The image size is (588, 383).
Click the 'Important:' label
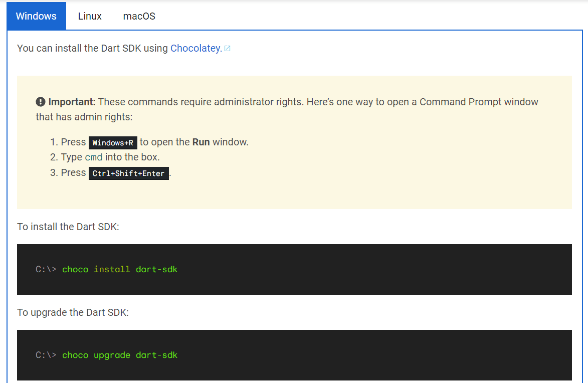tap(72, 102)
